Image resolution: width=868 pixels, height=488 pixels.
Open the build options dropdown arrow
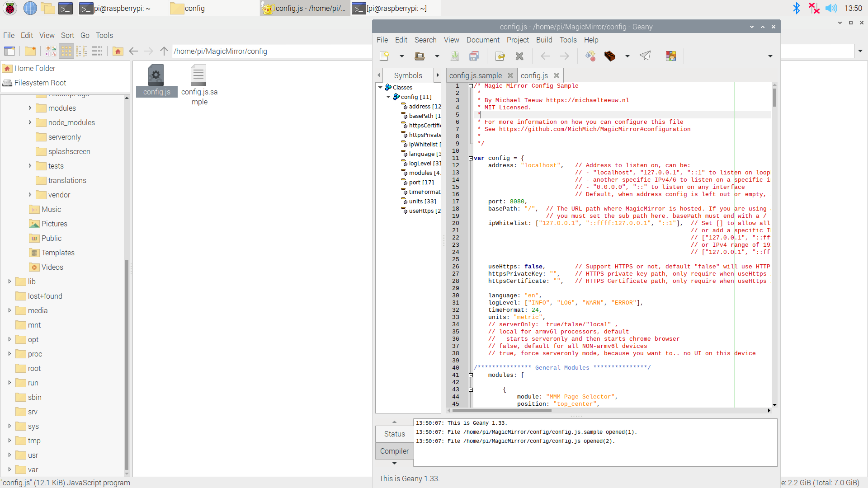click(x=627, y=56)
